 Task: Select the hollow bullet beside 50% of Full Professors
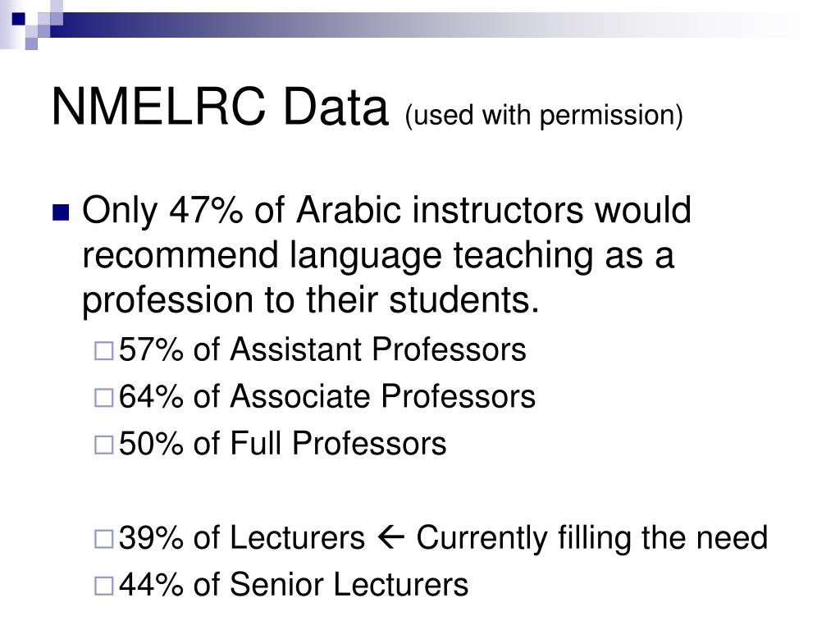103,445
